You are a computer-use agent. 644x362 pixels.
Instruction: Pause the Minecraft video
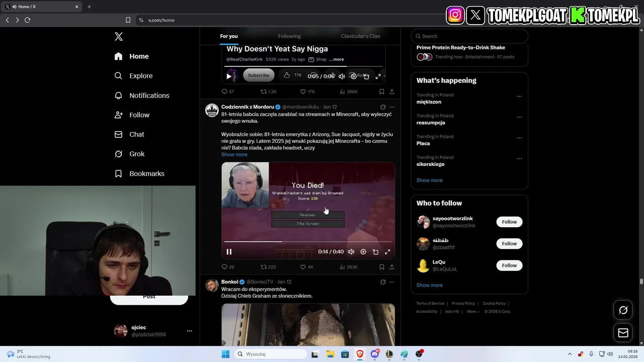click(x=229, y=252)
